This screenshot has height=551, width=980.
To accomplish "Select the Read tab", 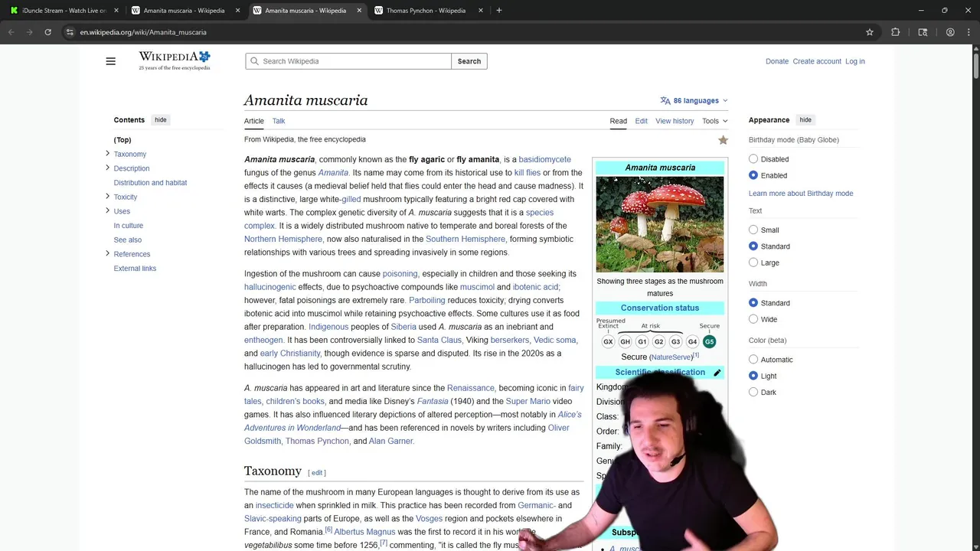I will click(618, 121).
